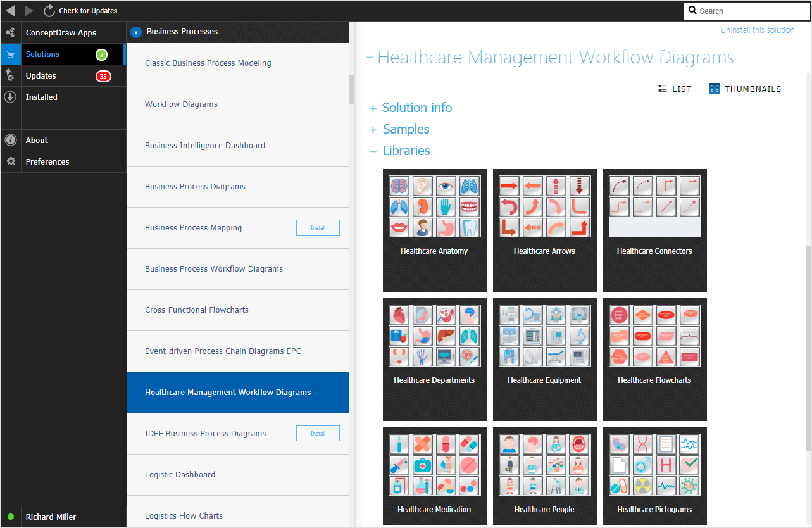812x528 pixels.
Task: Open Healthcare Medication library
Action: 434,476
